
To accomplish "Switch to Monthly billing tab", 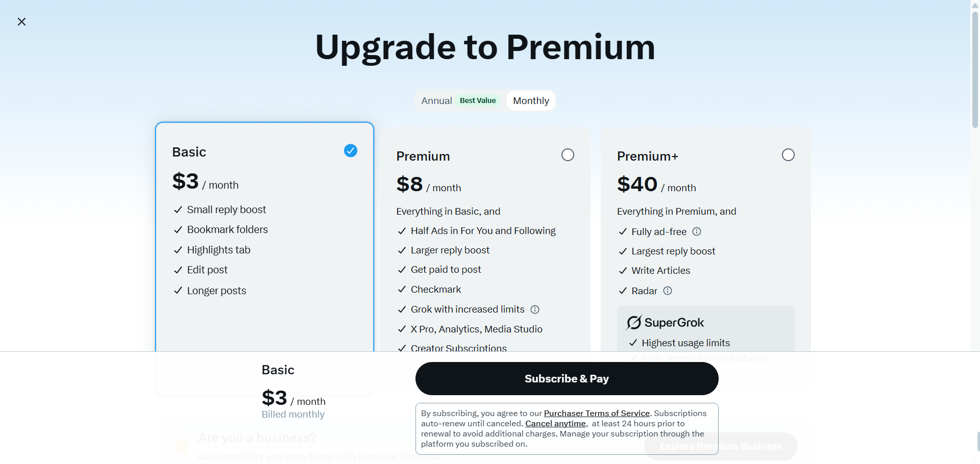I will pyautogui.click(x=531, y=101).
